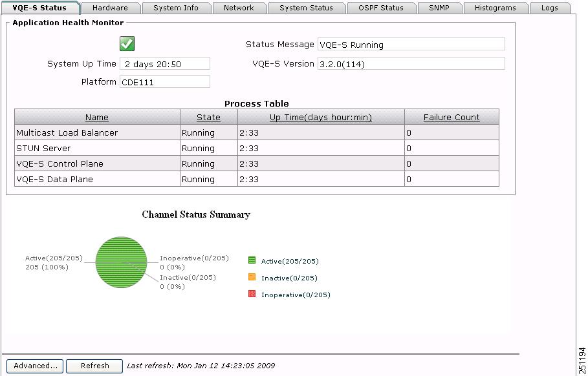Click up time 2:33 for VQE-S Control Plane
588x376 pixels.
point(249,163)
